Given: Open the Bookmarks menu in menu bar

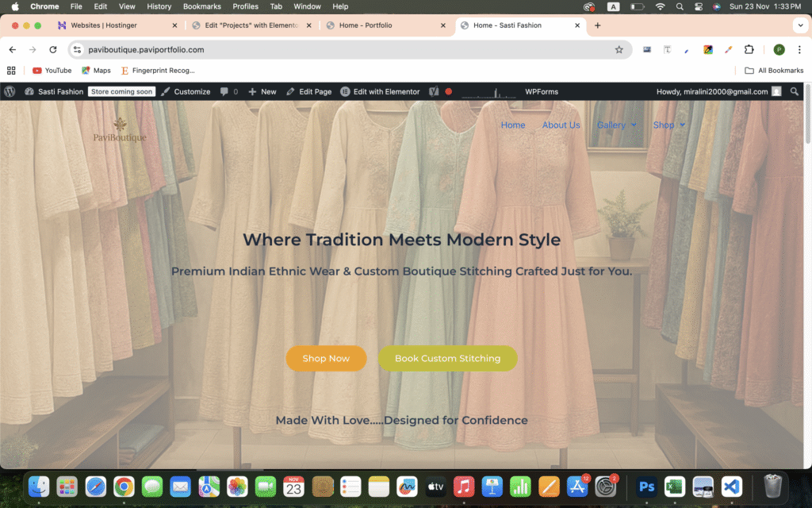Looking at the screenshot, I should coord(201,6).
